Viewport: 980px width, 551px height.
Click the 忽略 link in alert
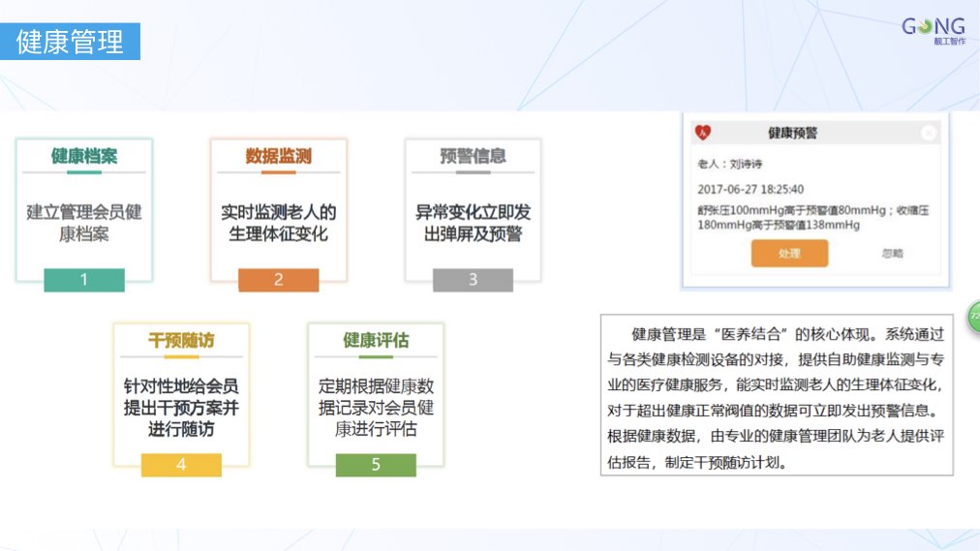click(892, 254)
